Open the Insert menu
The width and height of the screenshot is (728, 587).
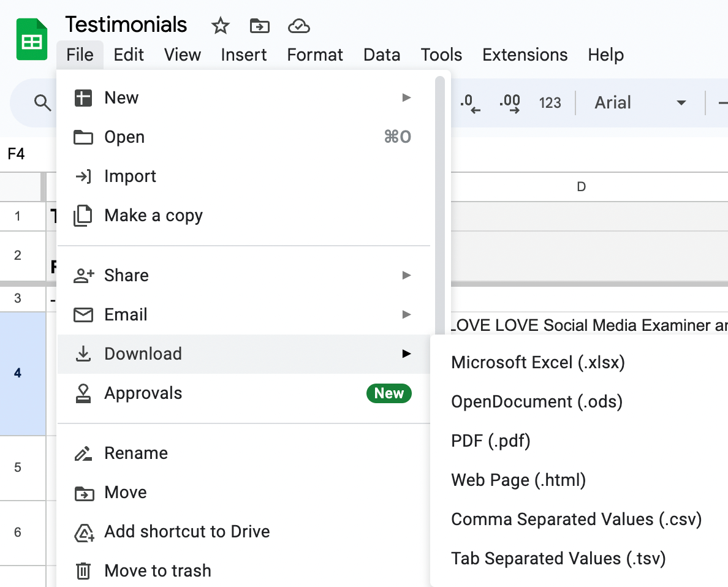244,55
